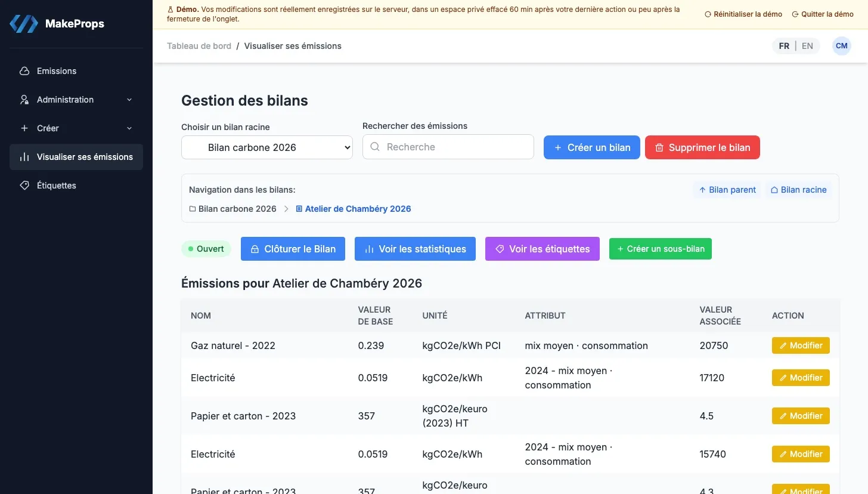Click the tag icon beside Étiquettes in sidebar
868x494 pixels.
[x=24, y=186]
